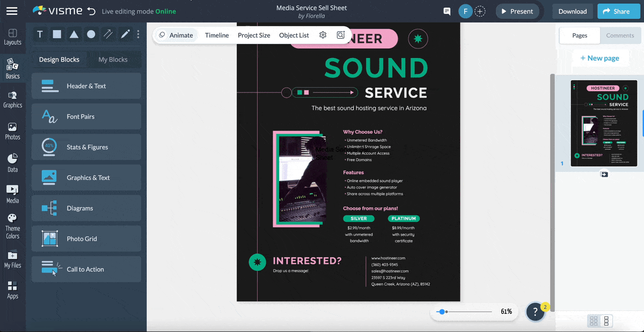Switch to the Comments tab

click(620, 35)
